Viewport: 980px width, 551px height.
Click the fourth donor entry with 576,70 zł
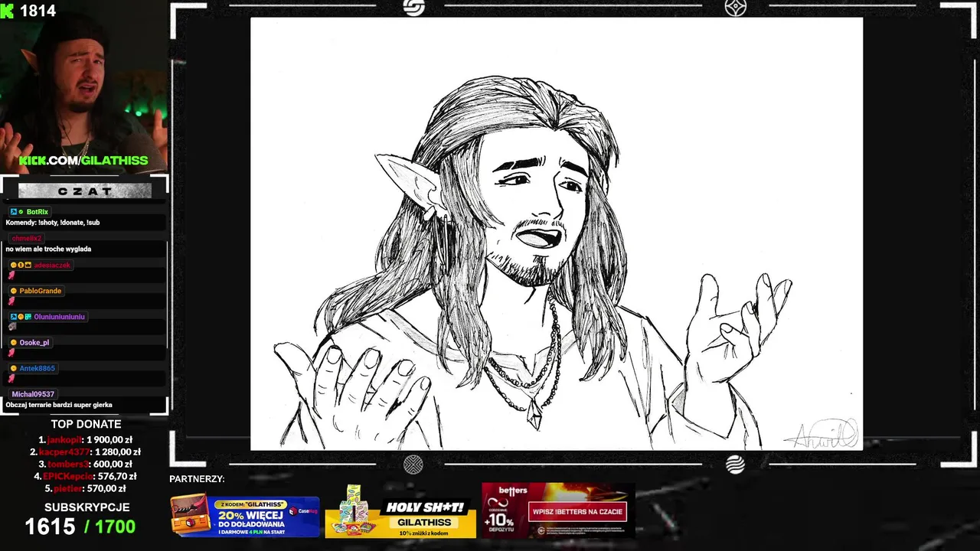[85, 477]
